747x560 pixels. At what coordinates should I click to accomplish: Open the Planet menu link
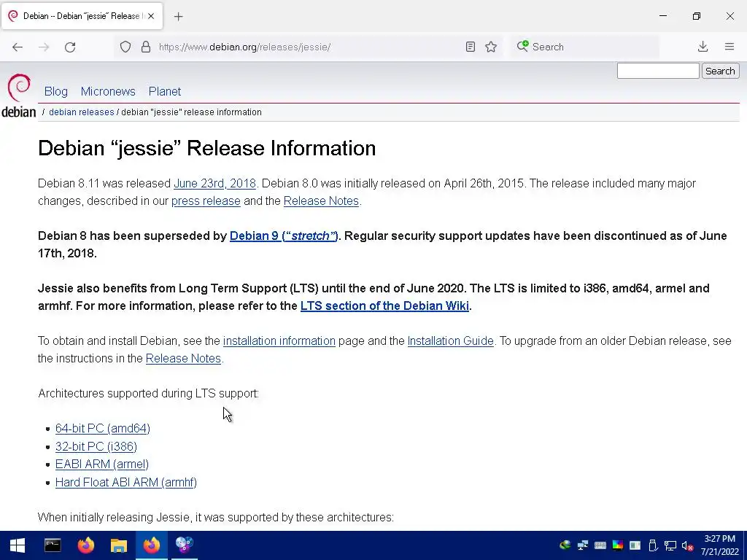[x=165, y=91]
